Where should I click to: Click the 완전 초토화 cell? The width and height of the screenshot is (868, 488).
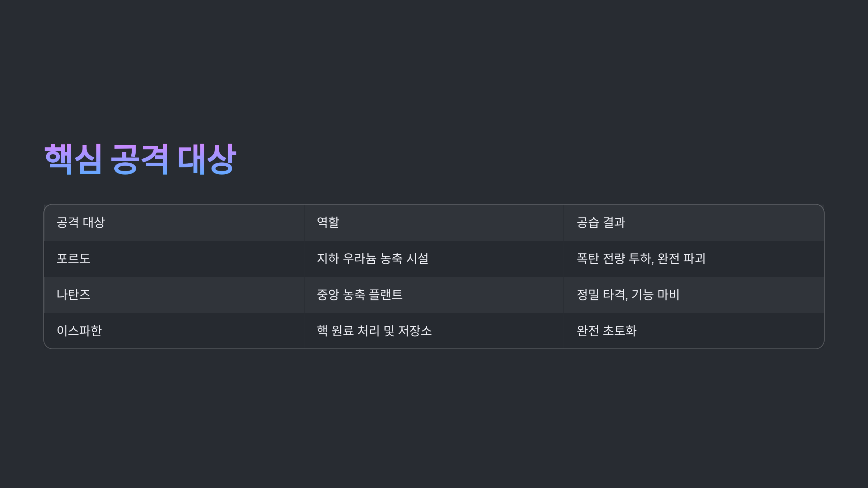[694, 331]
